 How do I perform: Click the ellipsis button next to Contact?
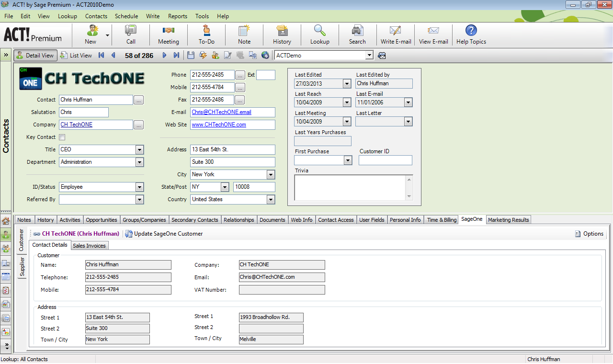pyautogui.click(x=138, y=100)
